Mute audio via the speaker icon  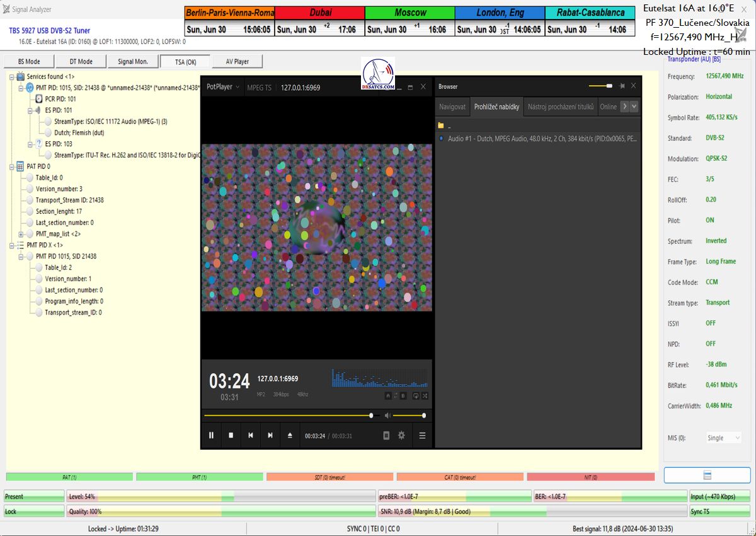pyautogui.click(x=387, y=416)
